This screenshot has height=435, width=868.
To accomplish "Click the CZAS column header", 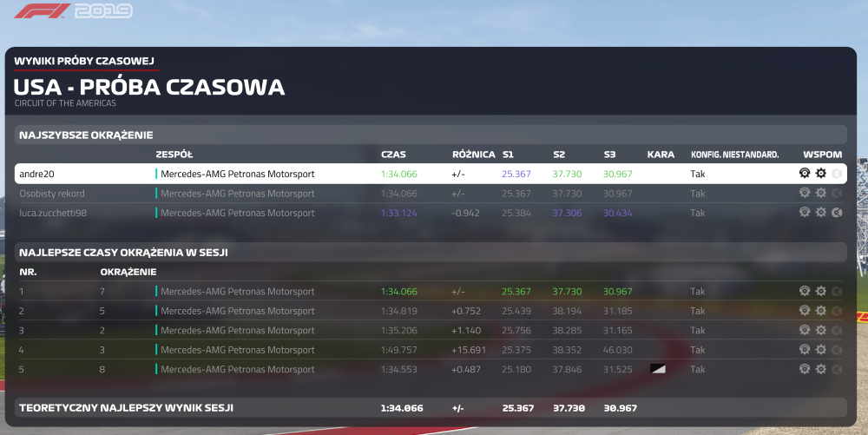I will (393, 155).
